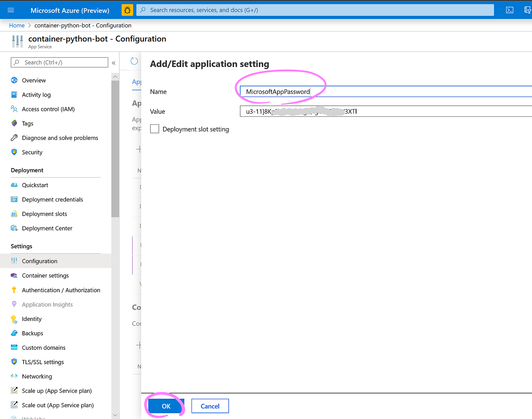Screen dimensions: 532x419
Task: Open Networking settings
Action: click(37, 376)
